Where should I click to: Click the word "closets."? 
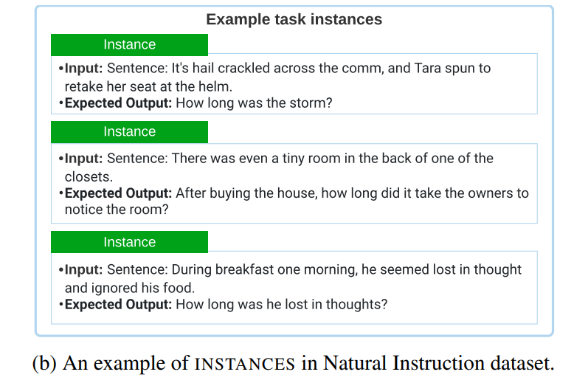tap(89, 176)
